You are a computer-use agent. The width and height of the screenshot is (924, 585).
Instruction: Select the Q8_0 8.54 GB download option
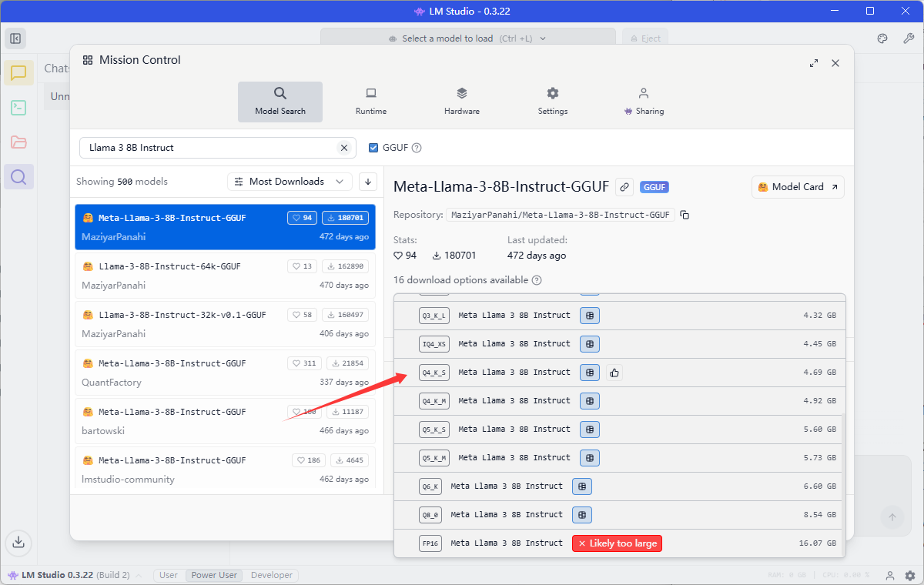point(619,515)
